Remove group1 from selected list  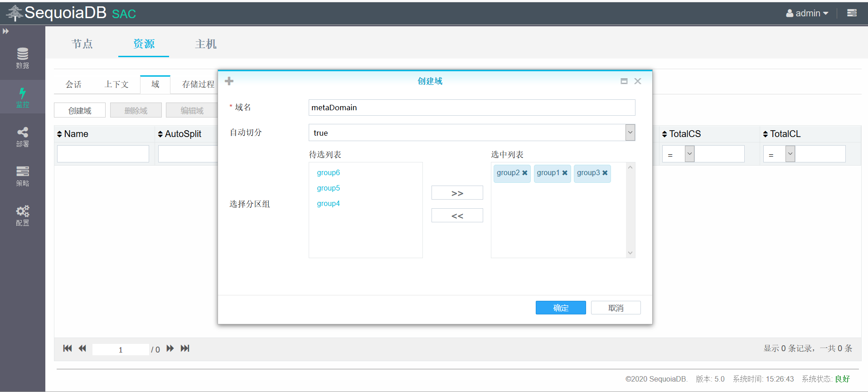click(x=565, y=173)
